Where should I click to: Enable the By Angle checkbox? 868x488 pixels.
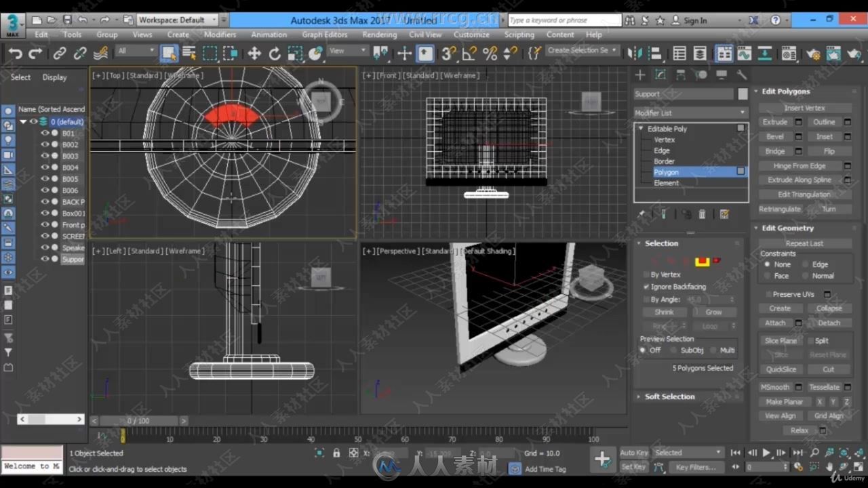point(646,299)
